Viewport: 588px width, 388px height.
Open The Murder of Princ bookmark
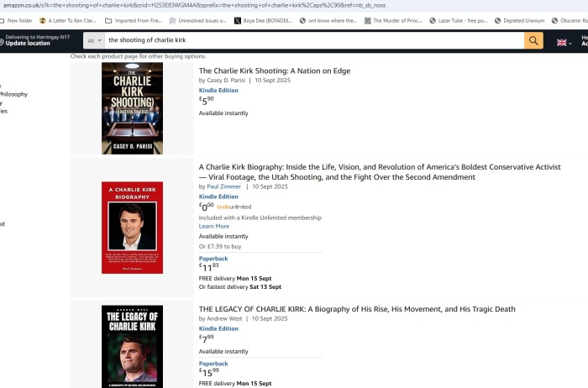tap(393, 21)
